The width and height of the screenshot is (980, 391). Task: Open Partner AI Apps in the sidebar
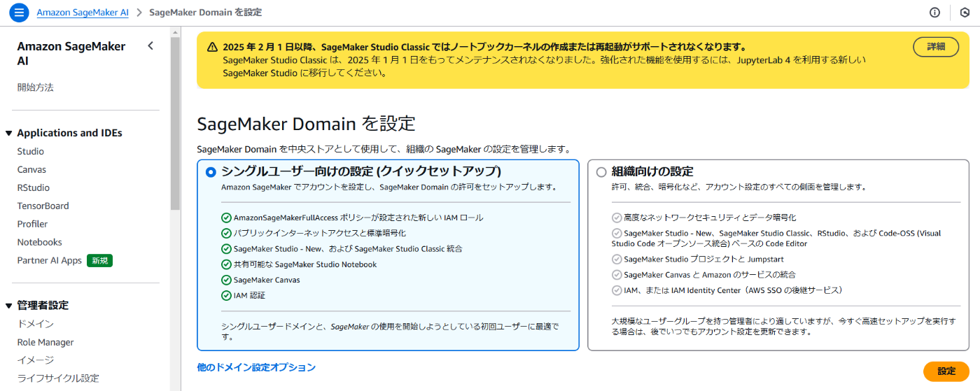tap(50, 260)
